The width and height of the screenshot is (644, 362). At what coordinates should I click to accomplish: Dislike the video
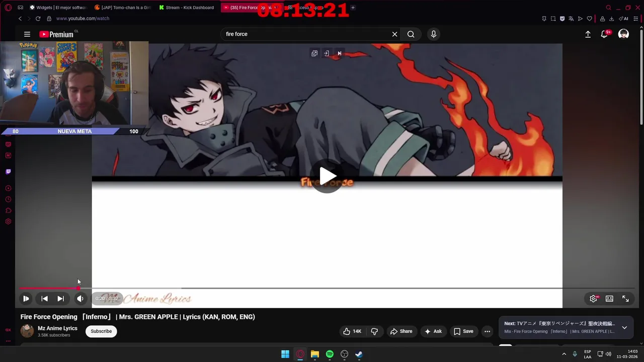tap(374, 331)
